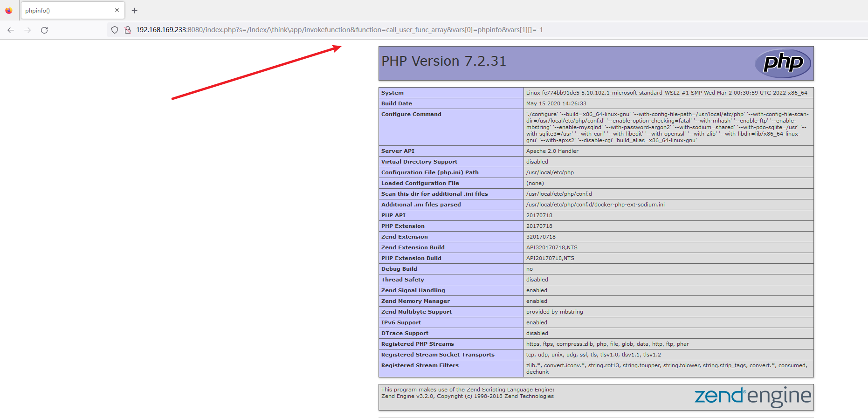The height and width of the screenshot is (418, 868).
Task: Click the Build Date value May 15 2020
Action: [556, 103]
